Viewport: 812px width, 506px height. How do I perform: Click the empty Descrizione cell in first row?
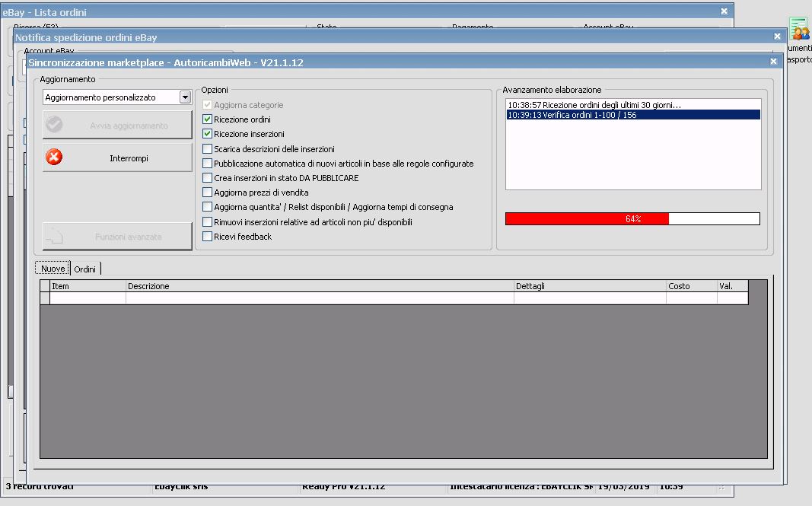(320, 298)
